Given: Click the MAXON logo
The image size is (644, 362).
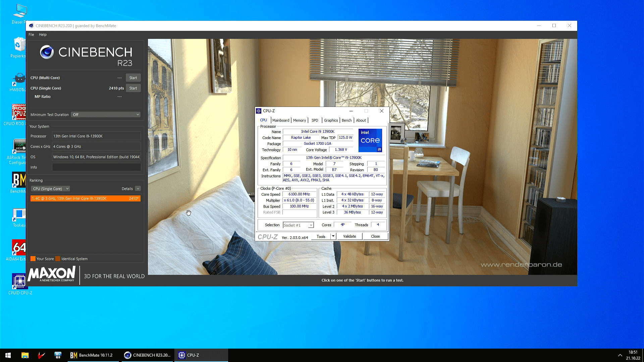Looking at the screenshot, I should 52,274.
